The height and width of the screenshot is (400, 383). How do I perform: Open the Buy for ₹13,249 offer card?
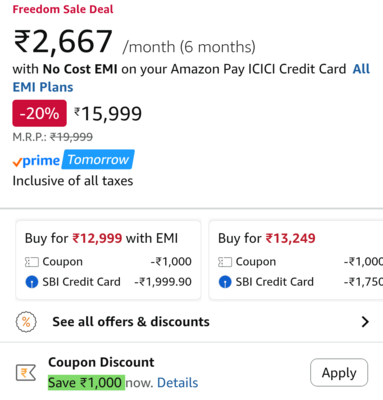(x=296, y=260)
